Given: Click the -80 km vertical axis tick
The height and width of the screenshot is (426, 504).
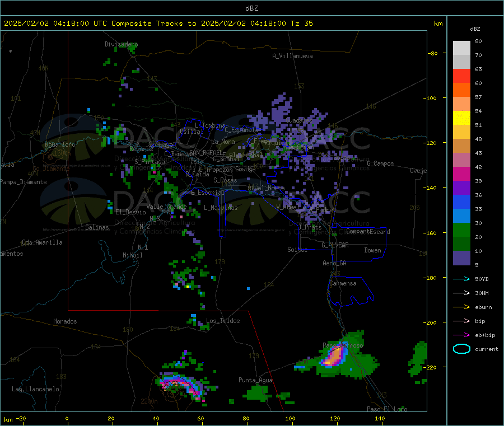Looking at the screenshot, I should (x=433, y=53).
